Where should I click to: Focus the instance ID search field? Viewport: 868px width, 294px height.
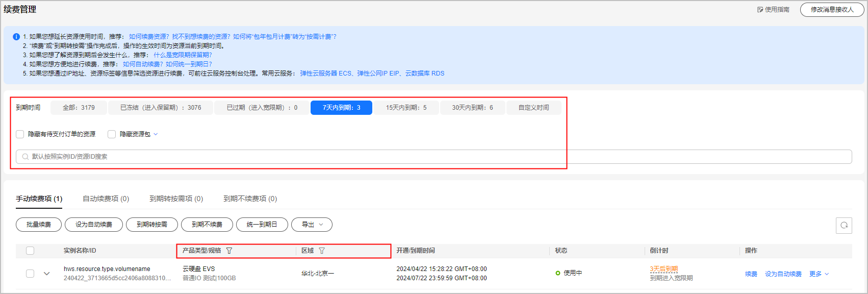[x=433, y=157]
